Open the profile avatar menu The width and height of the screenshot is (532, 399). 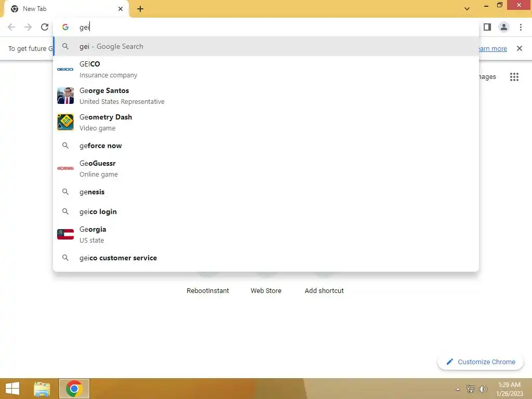coord(504,27)
